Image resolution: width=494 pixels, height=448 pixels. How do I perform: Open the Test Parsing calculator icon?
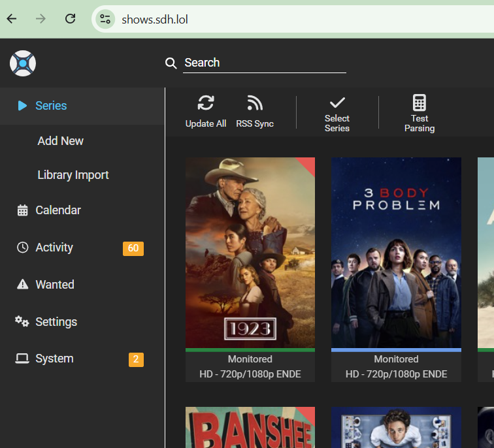tap(420, 103)
